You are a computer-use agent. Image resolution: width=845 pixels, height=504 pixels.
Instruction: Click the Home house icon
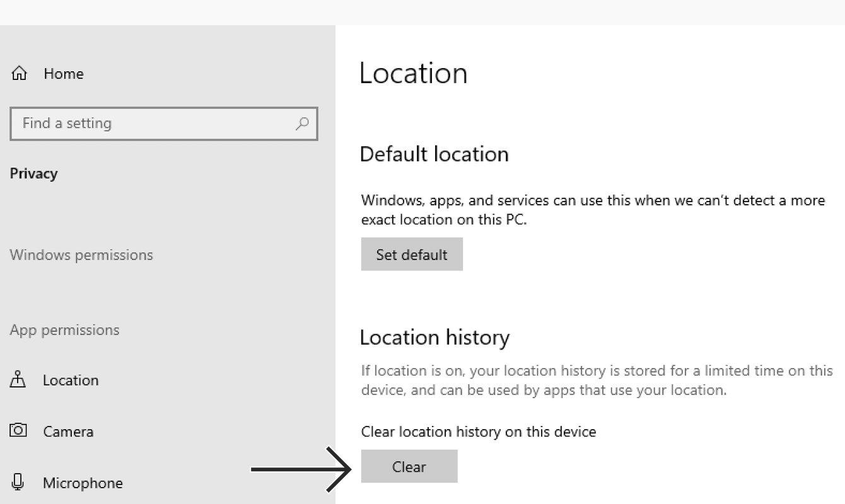click(x=20, y=74)
